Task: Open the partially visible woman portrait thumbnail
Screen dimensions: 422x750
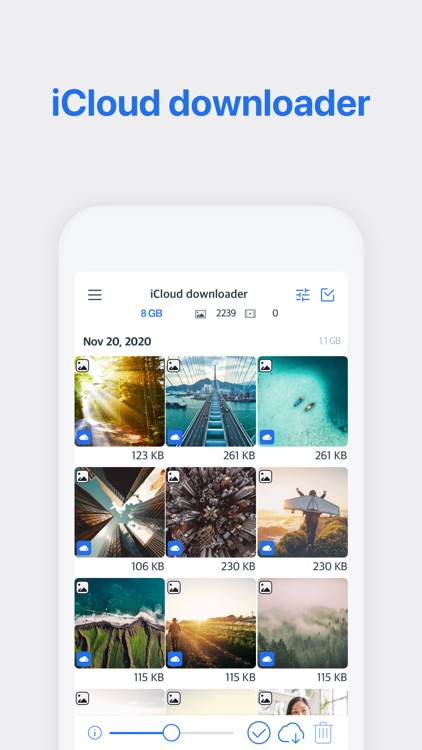Action: 303,702
